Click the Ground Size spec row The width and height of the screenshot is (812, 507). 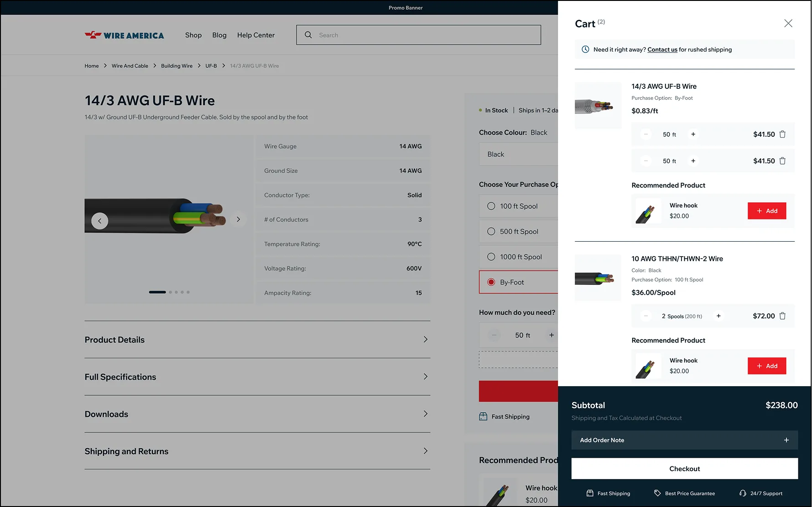click(343, 171)
